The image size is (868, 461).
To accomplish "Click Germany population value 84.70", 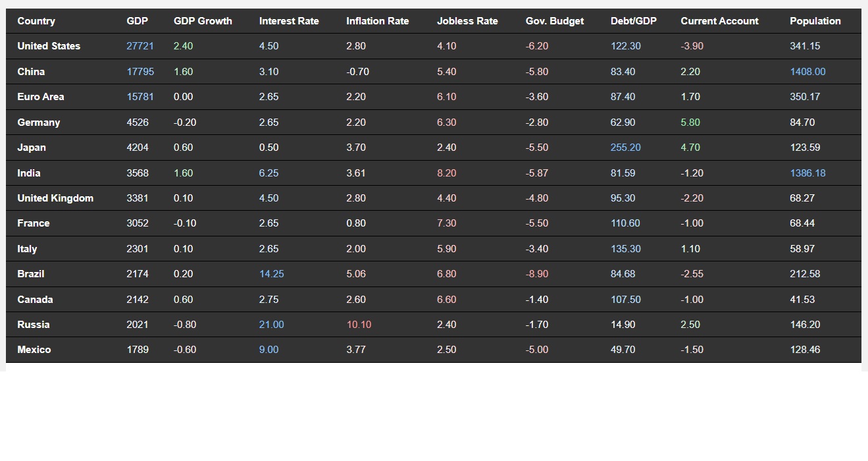I will [802, 122].
